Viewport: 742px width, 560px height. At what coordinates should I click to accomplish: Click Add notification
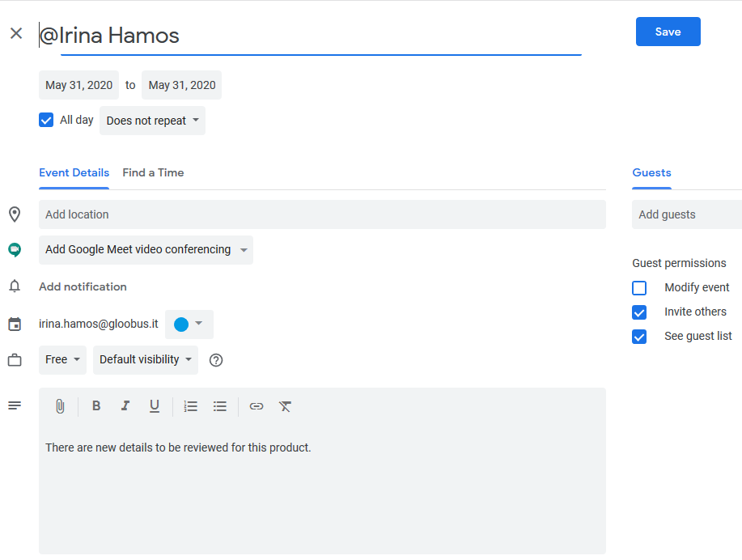[x=83, y=286]
